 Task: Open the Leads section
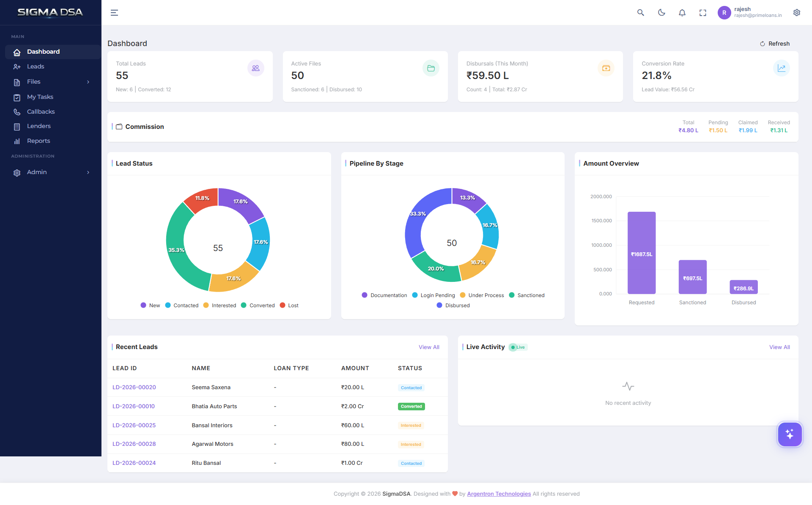(36, 66)
